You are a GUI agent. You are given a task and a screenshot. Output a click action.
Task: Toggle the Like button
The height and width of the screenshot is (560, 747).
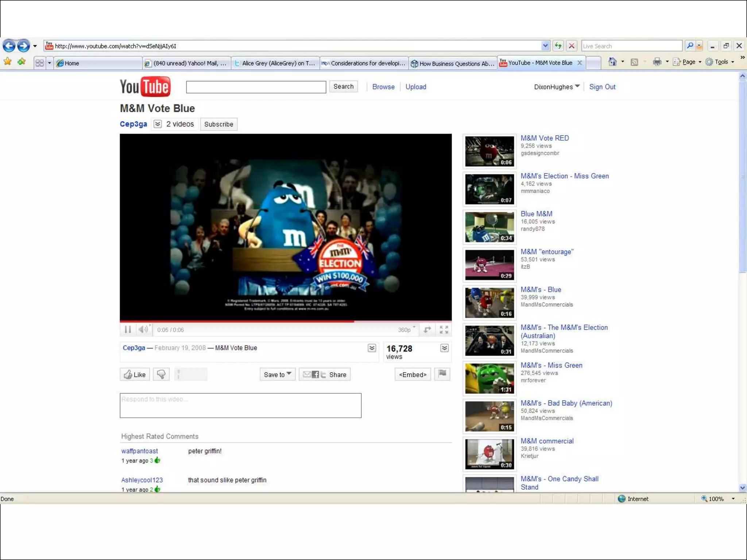tap(135, 374)
